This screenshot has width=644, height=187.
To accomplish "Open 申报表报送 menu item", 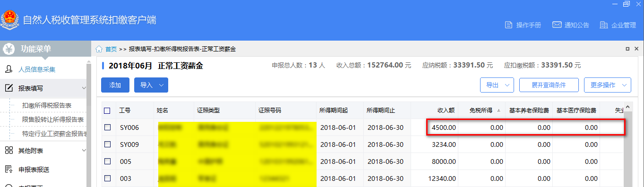I will click(34, 169).
